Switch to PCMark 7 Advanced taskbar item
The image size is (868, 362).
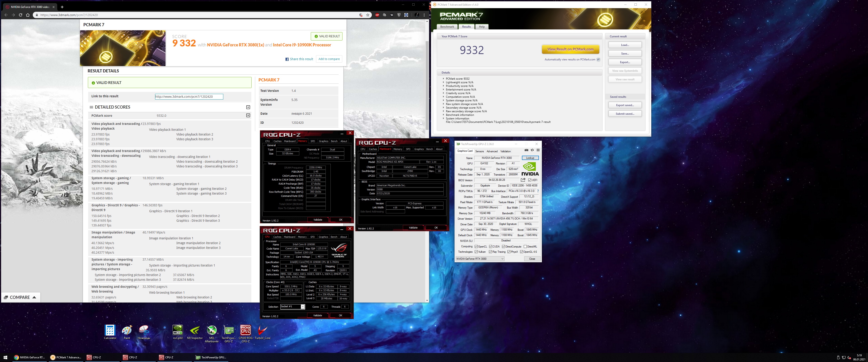[66, 357]
